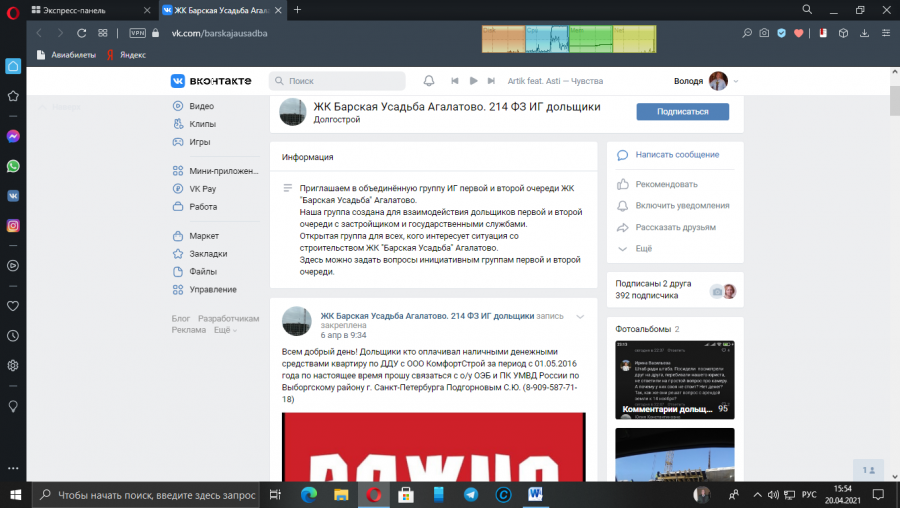The image size is (900, 508).
Task: Click the Подписаться button
Action: pos(682,111)
